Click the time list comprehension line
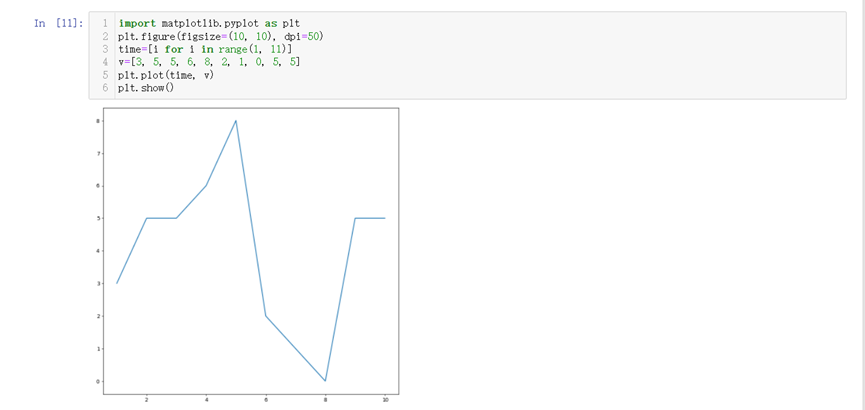 (x=205, y=49)
